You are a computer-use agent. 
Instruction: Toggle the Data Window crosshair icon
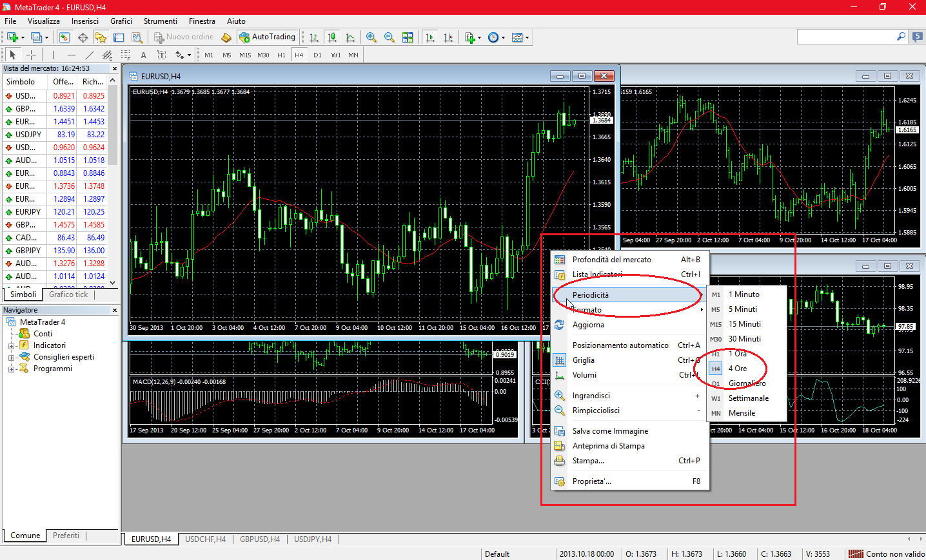pyautogui.click(x=83, y=37)
